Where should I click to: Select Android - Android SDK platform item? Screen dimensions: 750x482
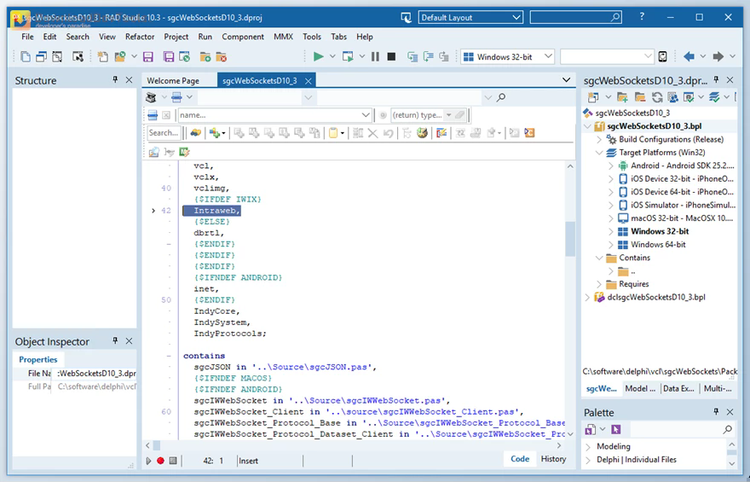pos(681,166)
